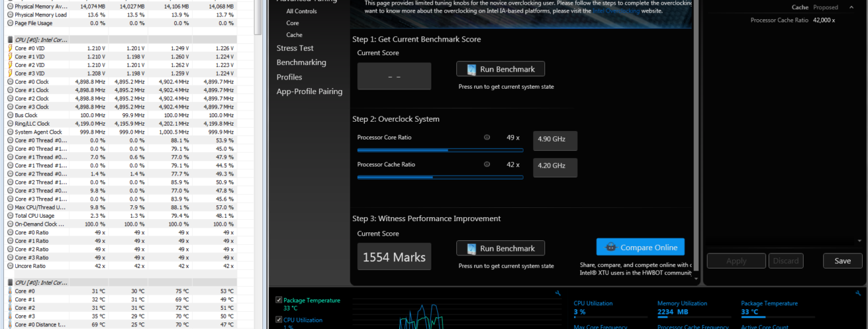Select the Core #2 Ratio sensor row
The image size is (868, 329).
[121, 249]
